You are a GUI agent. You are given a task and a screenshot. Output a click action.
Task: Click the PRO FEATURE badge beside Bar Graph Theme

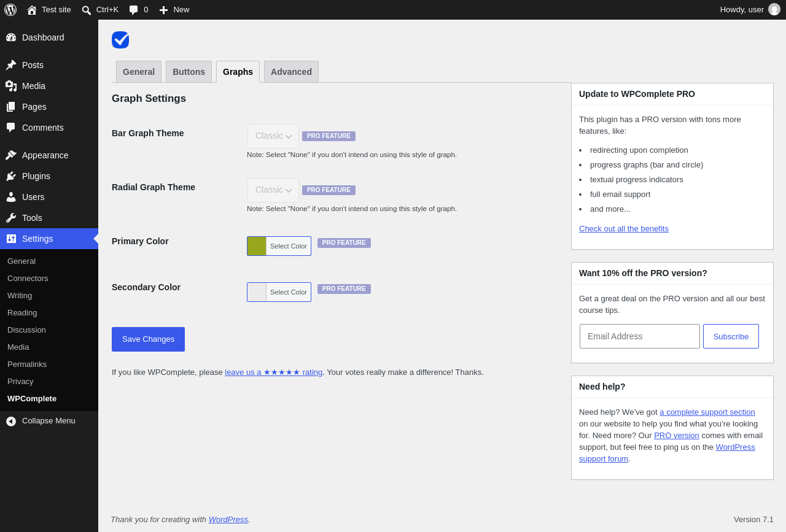click(329, 136)
